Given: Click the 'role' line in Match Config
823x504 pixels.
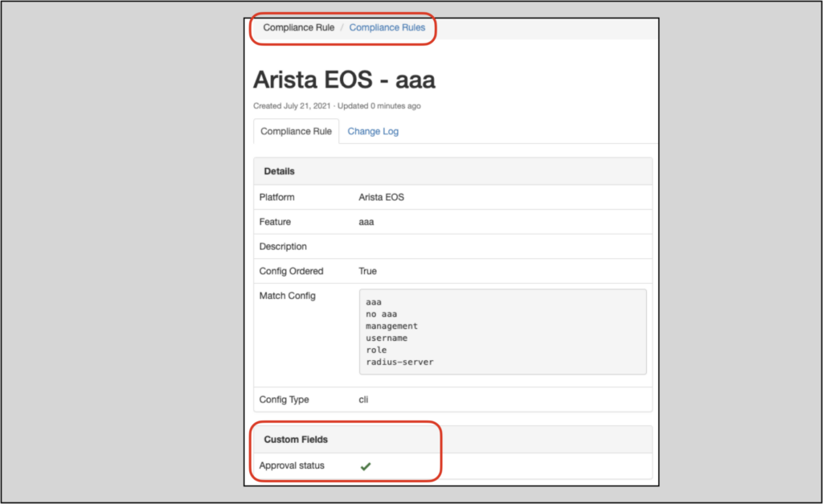Looking at the screenshot, I should pos(376,350).
